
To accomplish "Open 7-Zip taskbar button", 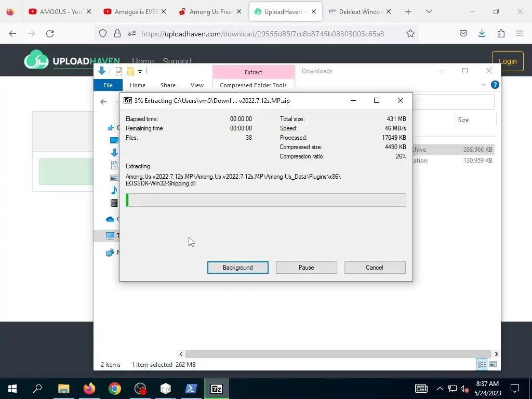I will (217, 389).
